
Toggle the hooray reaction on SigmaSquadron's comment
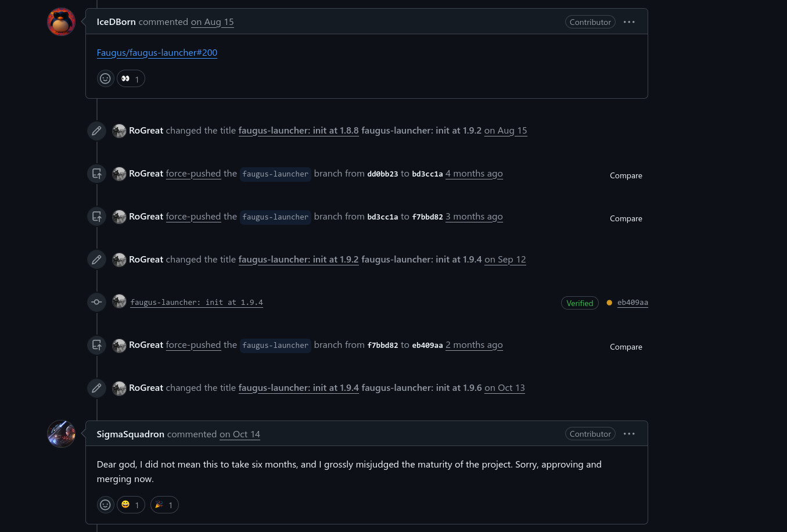[x=164, y=505]
